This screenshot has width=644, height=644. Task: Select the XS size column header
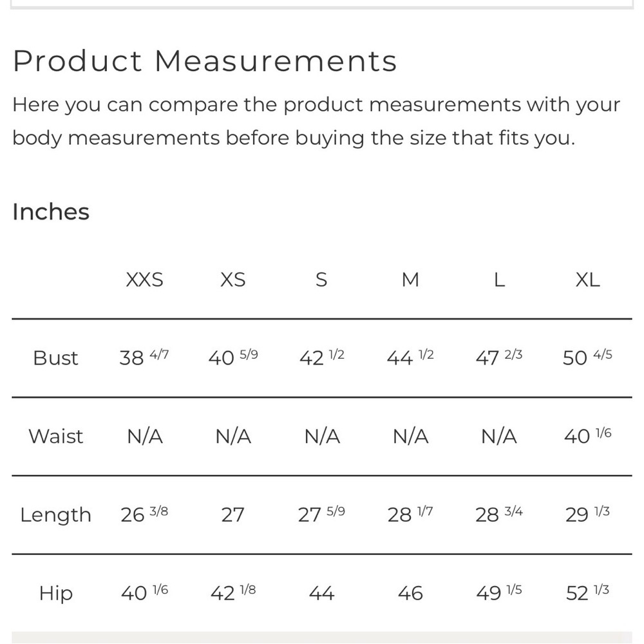tap(232, 279)
